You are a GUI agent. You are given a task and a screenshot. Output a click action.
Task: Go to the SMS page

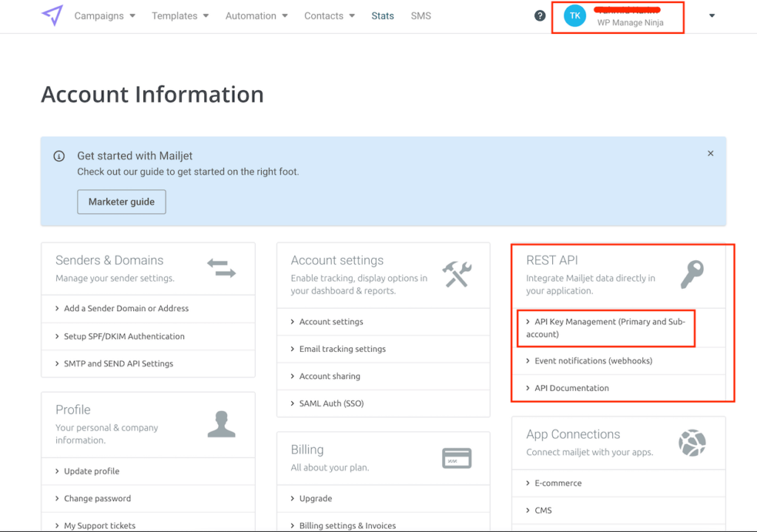pos(421,16)
